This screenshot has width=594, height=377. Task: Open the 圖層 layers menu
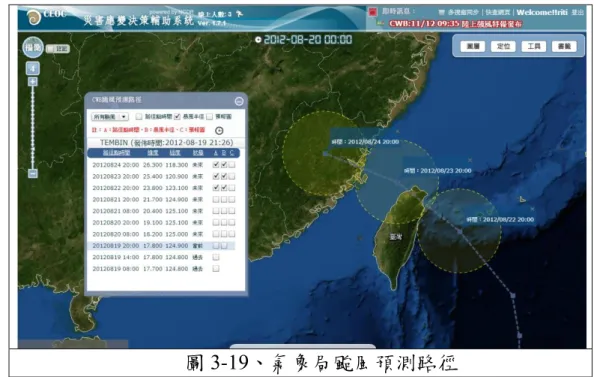473,46
